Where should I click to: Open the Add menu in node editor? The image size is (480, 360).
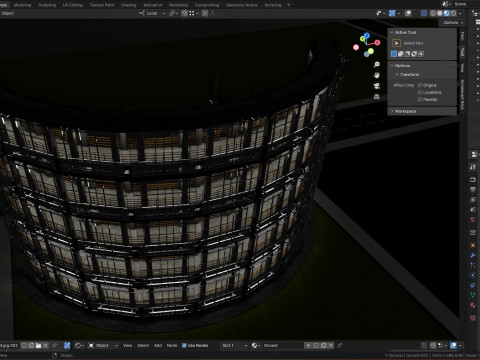(x=158, y=345)
